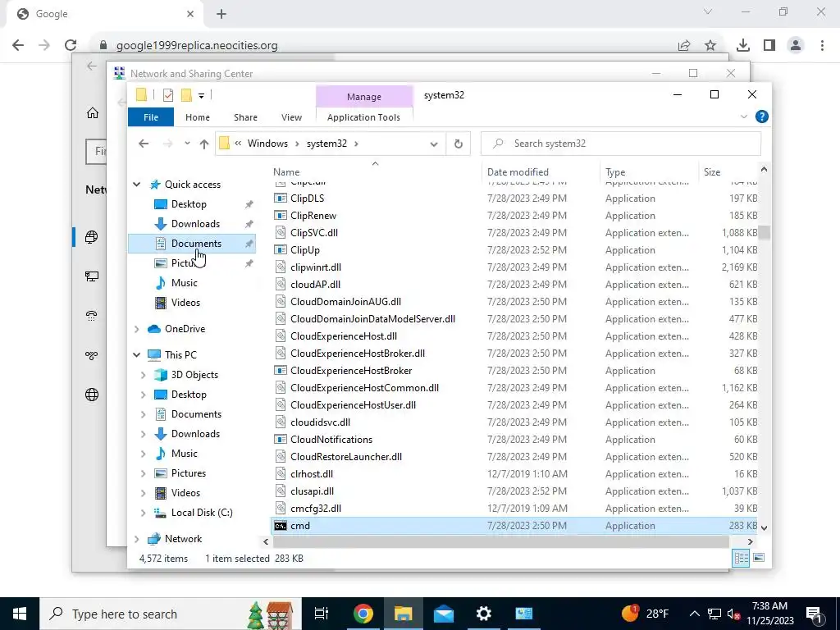Click the New folder quick access icon

[x=186, y=95]
